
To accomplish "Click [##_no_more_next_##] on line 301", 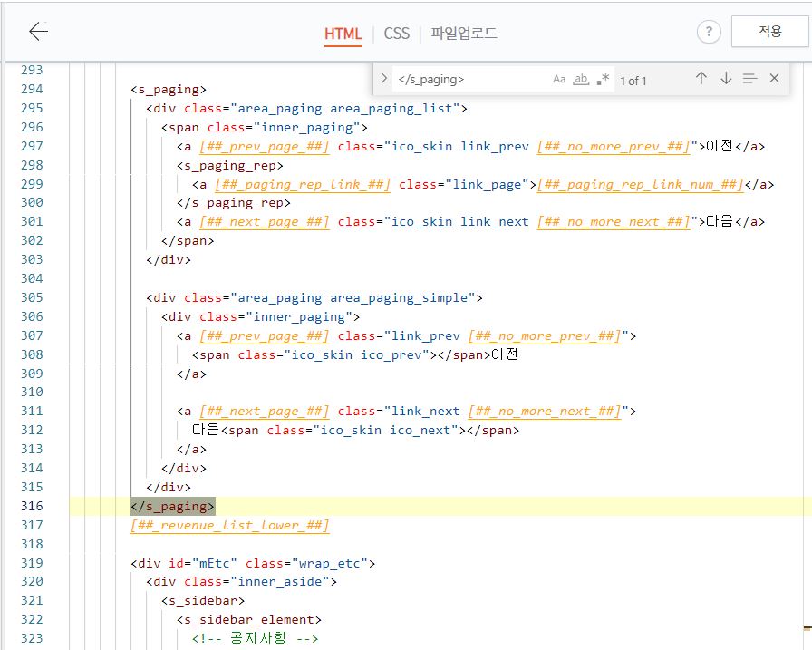I will (x=614, y=222).
